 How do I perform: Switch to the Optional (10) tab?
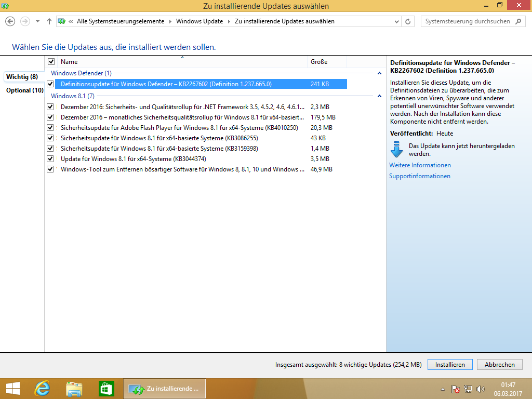(x=25, y=90)
